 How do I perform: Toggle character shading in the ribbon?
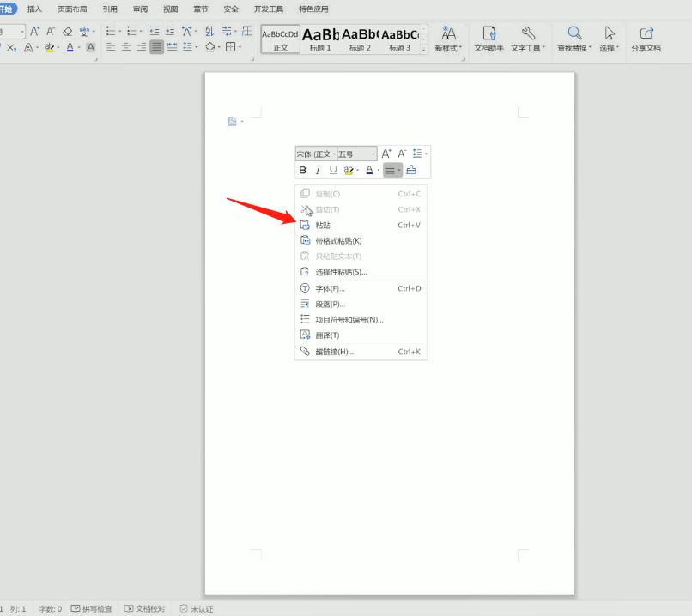[x=90, y=47]
